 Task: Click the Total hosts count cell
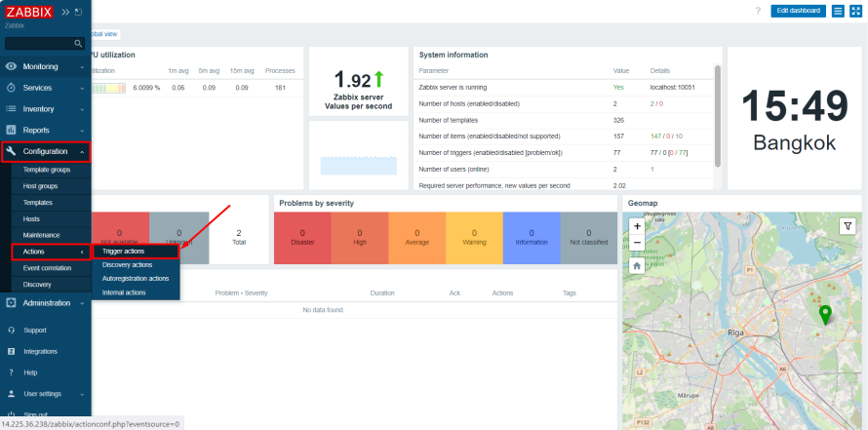coord(239,237)
